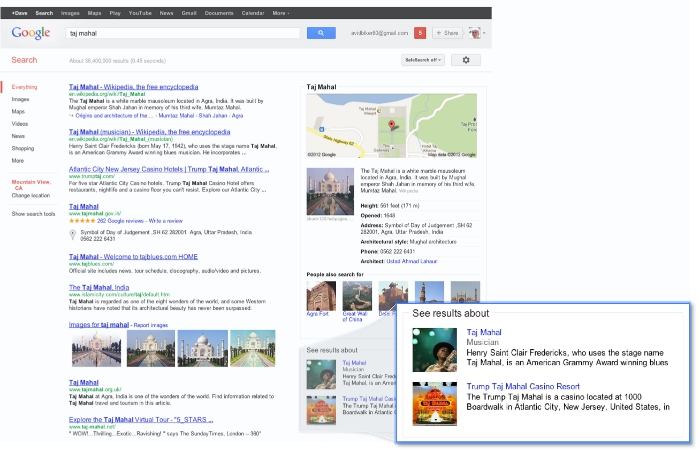This screenshot has width=700, height=453.
Task: Click inside the search box with taj mahal
Action: (x=180, y=33)
